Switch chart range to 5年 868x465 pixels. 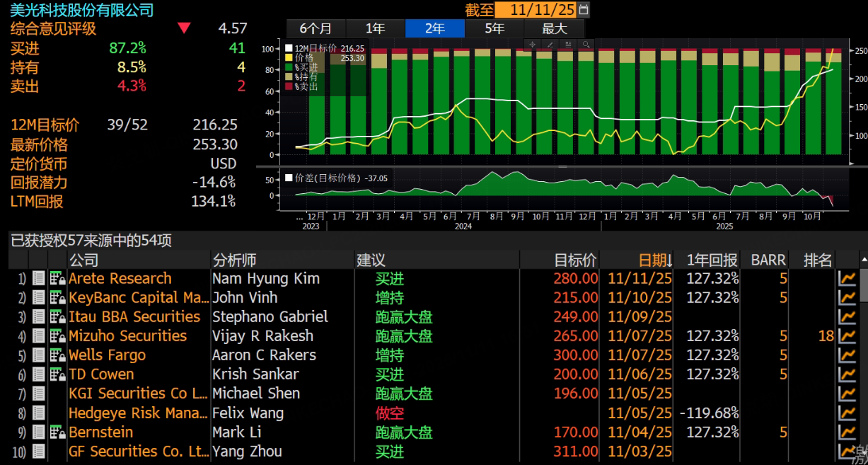494,29
